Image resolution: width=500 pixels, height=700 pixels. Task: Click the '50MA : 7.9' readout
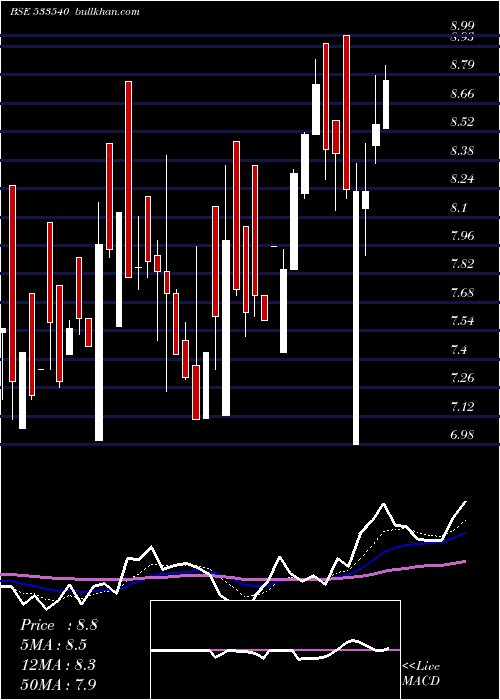pos(58,684)
